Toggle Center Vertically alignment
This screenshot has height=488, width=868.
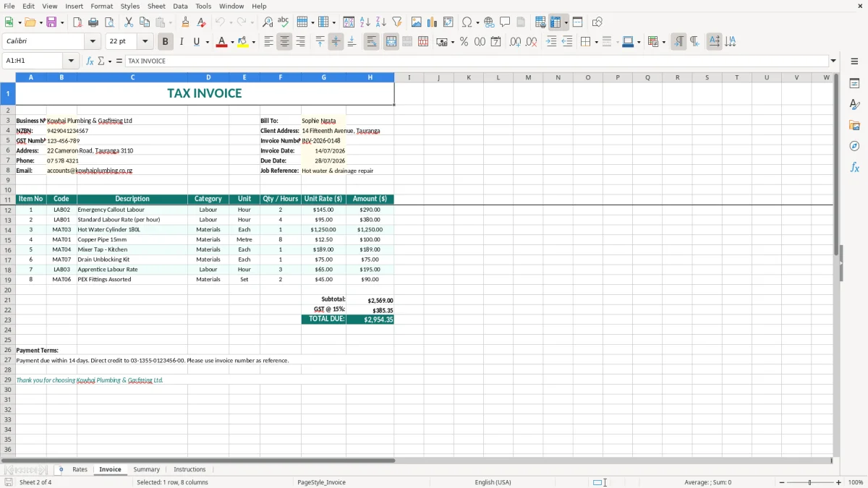coord(336,42)
